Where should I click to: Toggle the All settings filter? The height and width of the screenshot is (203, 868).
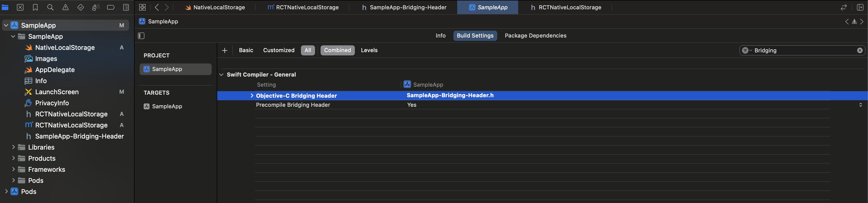pos(308,50)
